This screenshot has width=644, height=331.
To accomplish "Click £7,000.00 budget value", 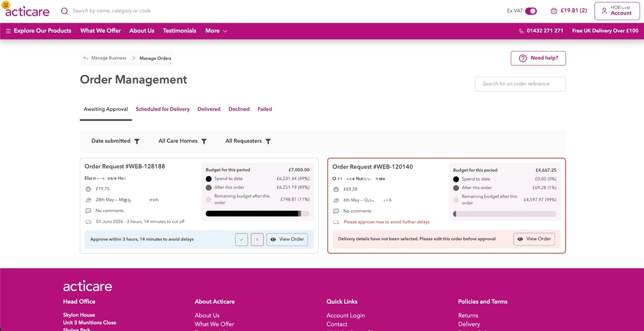I will coord(299,170).
